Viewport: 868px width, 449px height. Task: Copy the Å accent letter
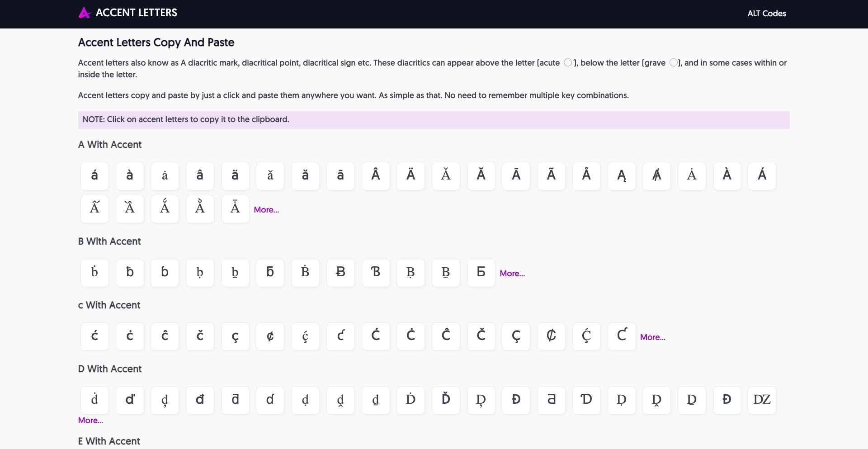click(x=586, y=176)
